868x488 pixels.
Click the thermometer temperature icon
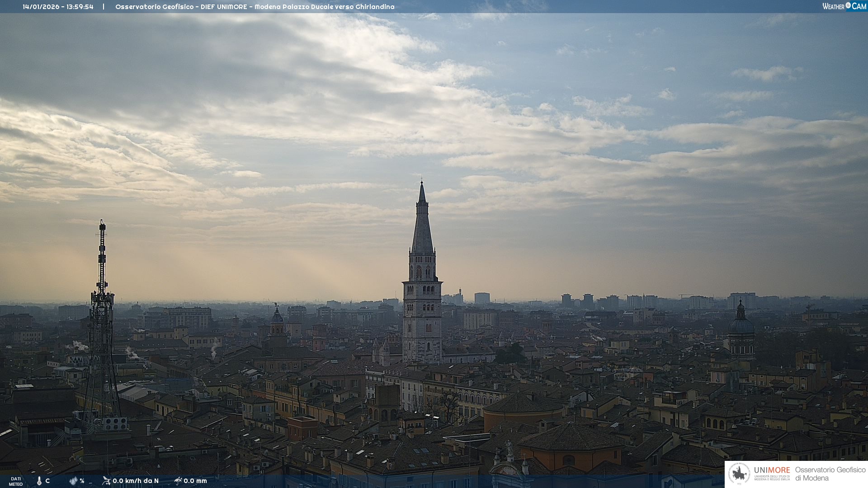click(39, 481)
